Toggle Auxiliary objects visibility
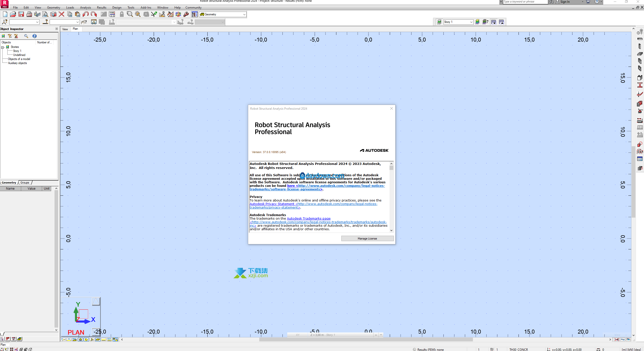 [x=18, y=63]
